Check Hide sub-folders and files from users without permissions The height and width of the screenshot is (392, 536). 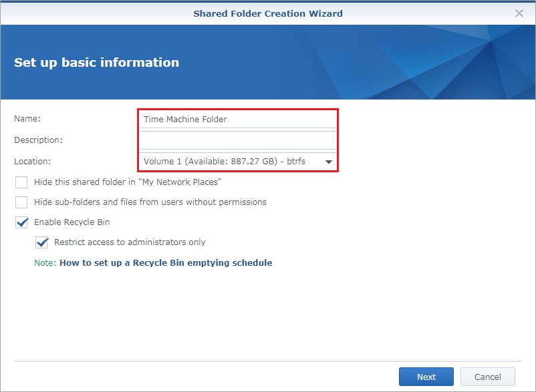coord(21,202)
